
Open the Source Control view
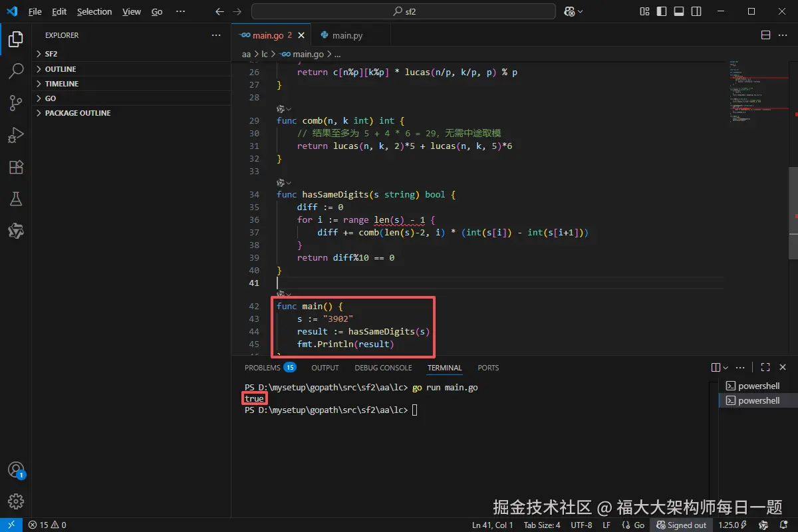pos(16,103)
